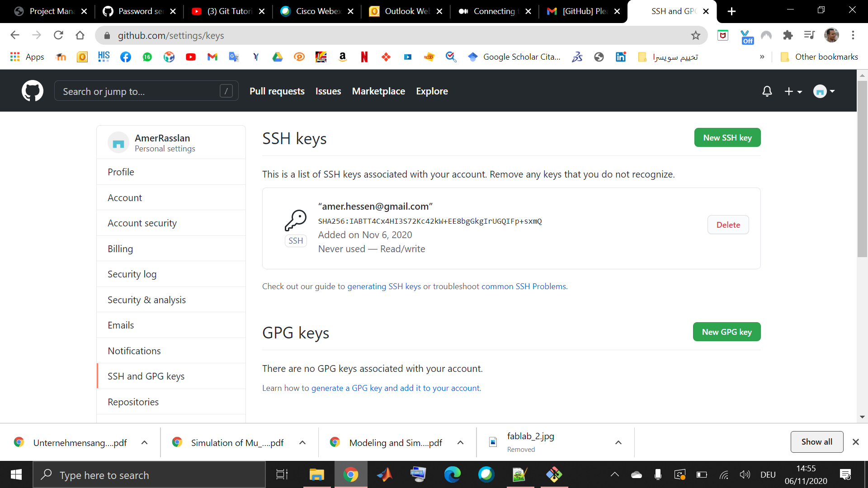Viewport: 868px width, 488px height.
Task: Reload the current page
Action: click(58, 35)
